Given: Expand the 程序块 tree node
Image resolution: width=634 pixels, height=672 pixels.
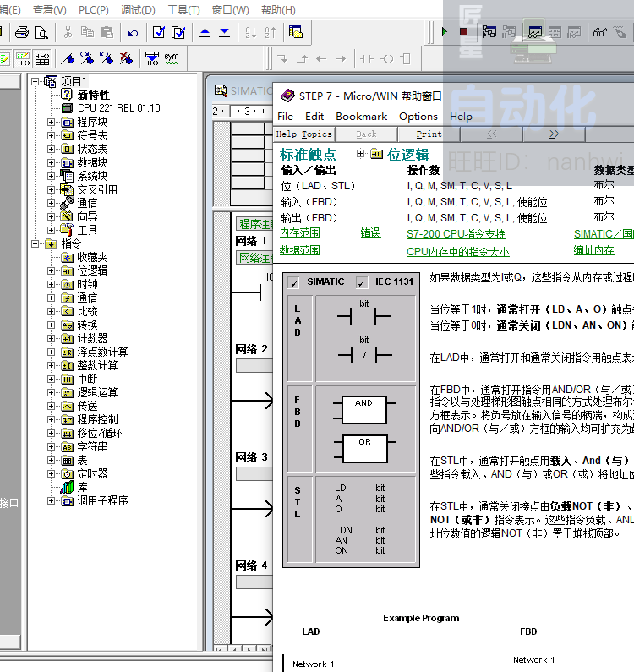Looking at the screenshot, I should 51,122.
